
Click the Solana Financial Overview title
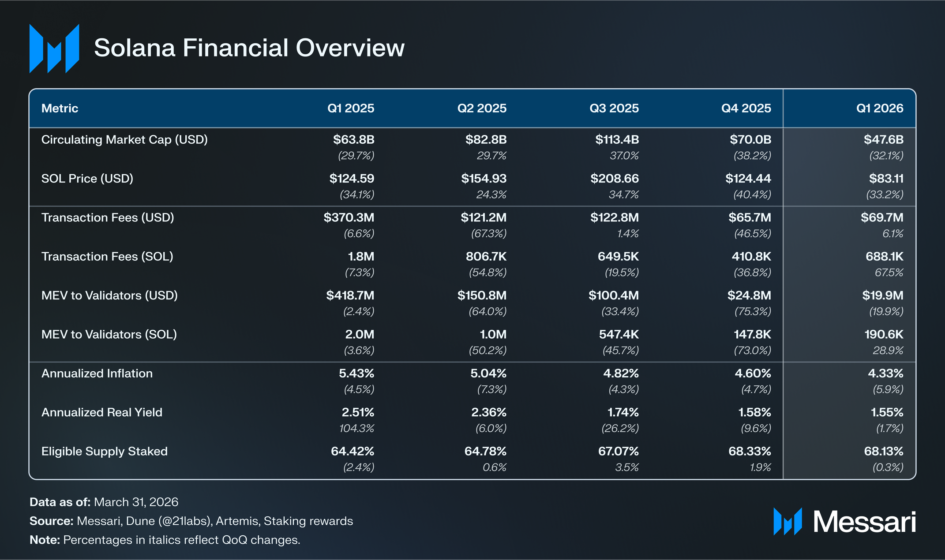point(249,48)
